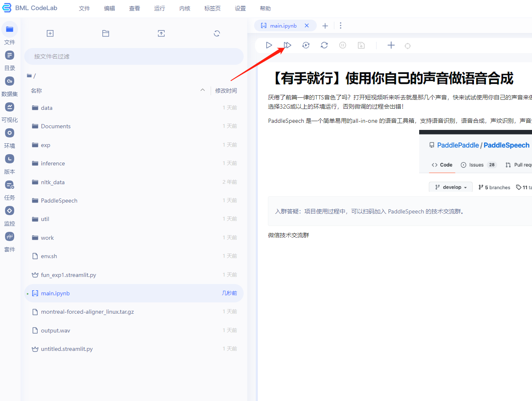Select main.ipynb in file list
Viewport: 532px width, 401px height.
(x=134, y=293)
